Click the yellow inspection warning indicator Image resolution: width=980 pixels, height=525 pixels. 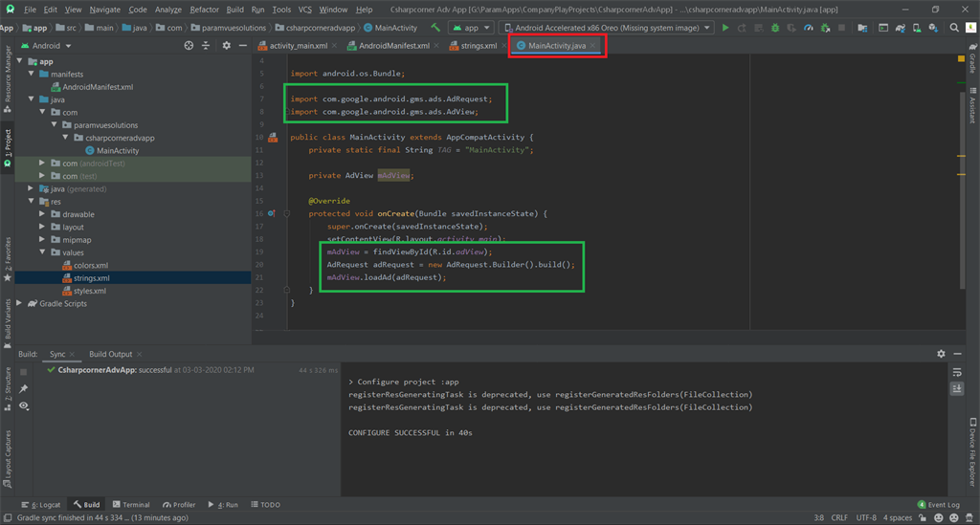click(961, 58)
